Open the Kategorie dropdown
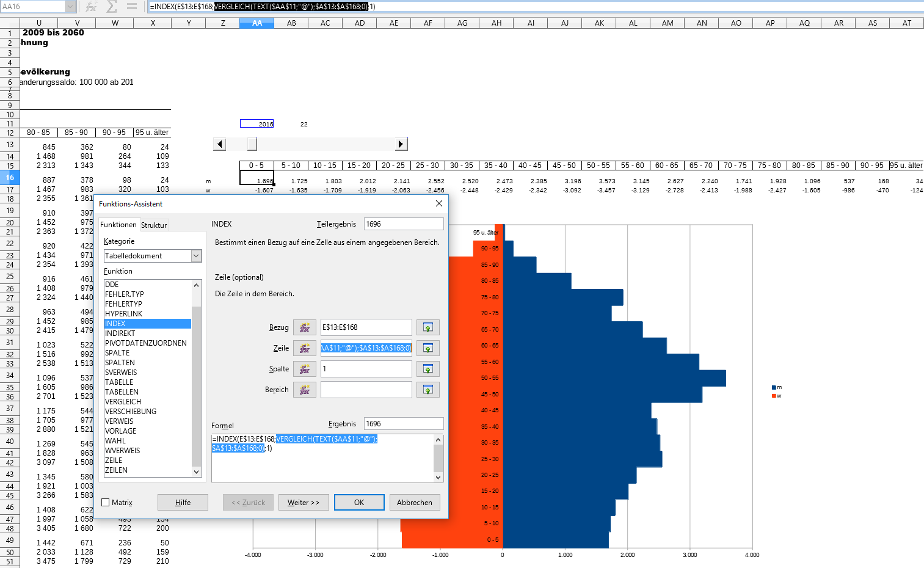924x568 pixels. (x=196, y=256)
